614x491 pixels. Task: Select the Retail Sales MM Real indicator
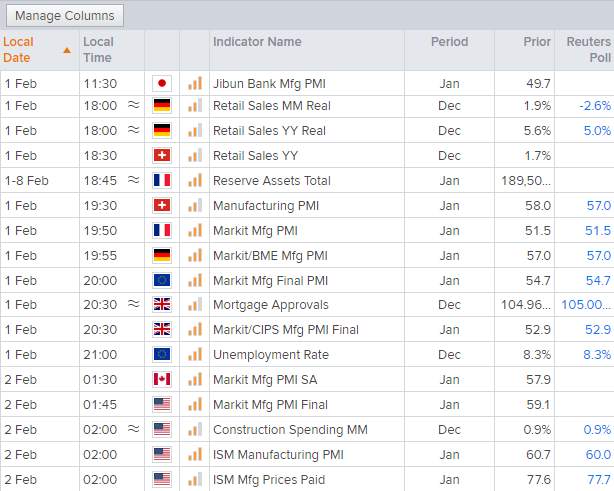point(272,106)
